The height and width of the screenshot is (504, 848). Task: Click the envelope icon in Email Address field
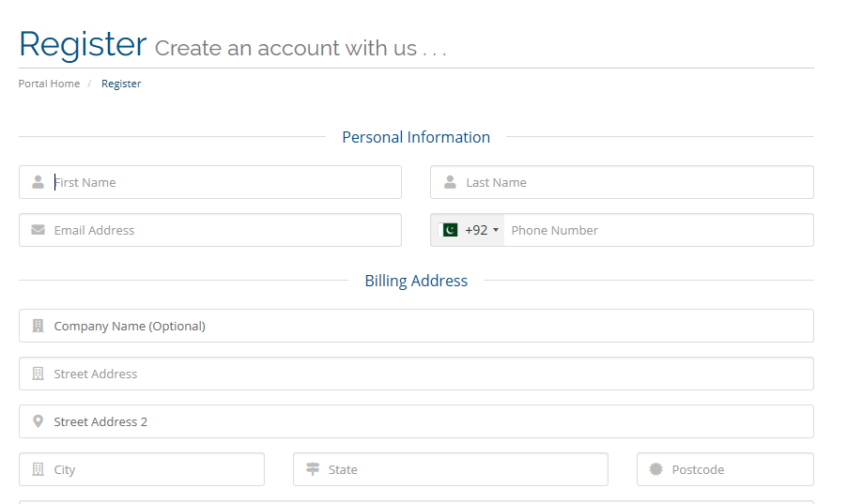pos(38,230)
